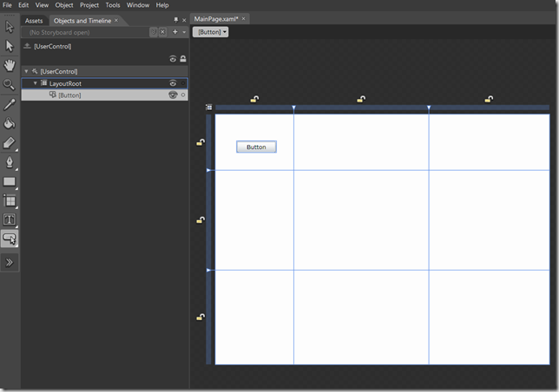Open the Window menu
Viewport: 559px width, 392px height.
[138, 5]
